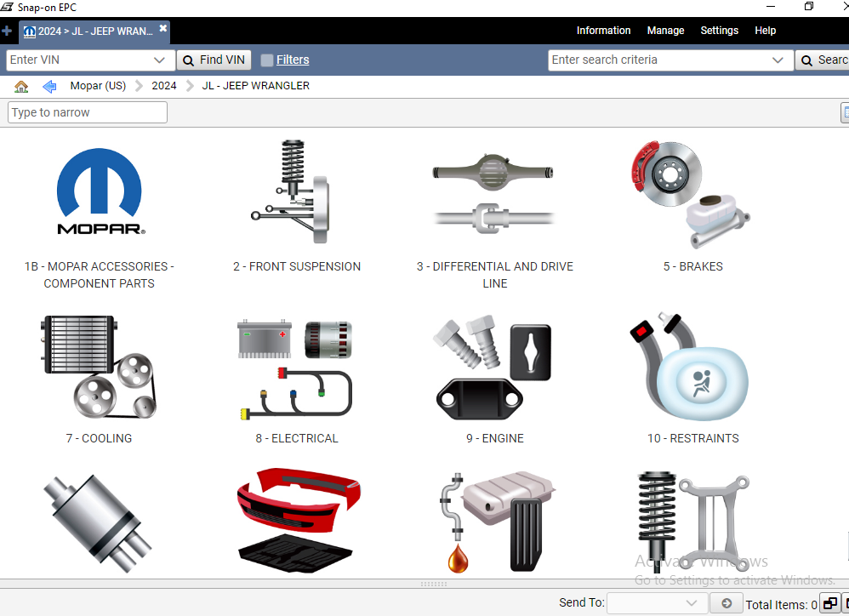
Task: Open the Front Suspension category icon
Action: (296, 193)
